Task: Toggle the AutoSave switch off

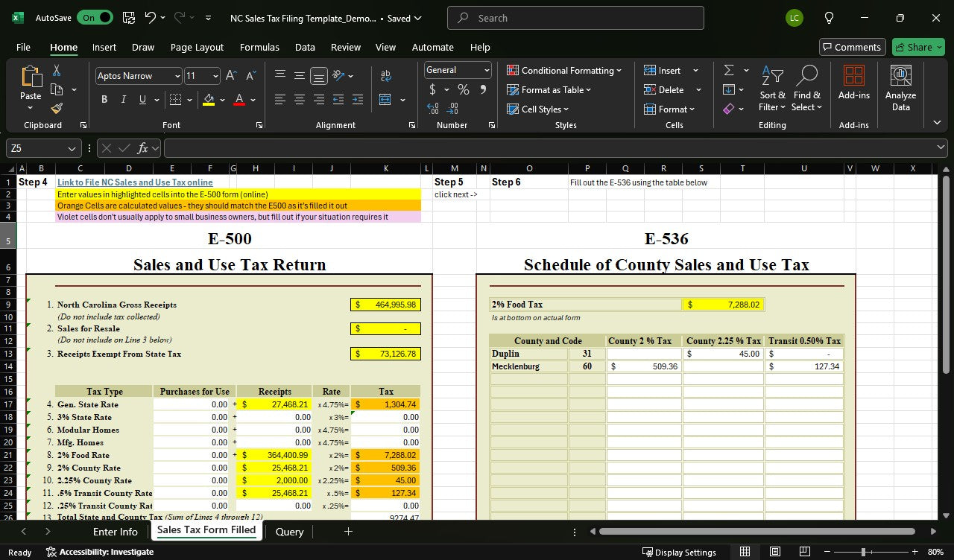Action: coord(95,18)
